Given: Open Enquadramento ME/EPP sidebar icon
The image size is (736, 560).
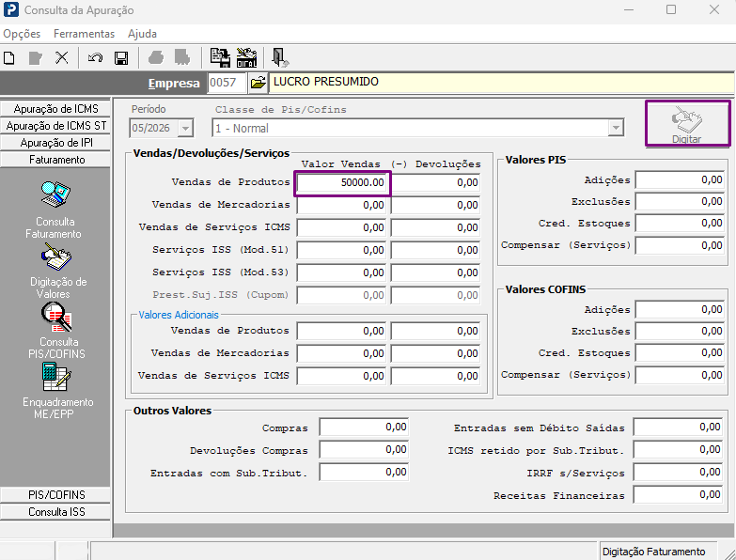Looking at the screenshot, I should pyautogui.click(x=56, y=391).
